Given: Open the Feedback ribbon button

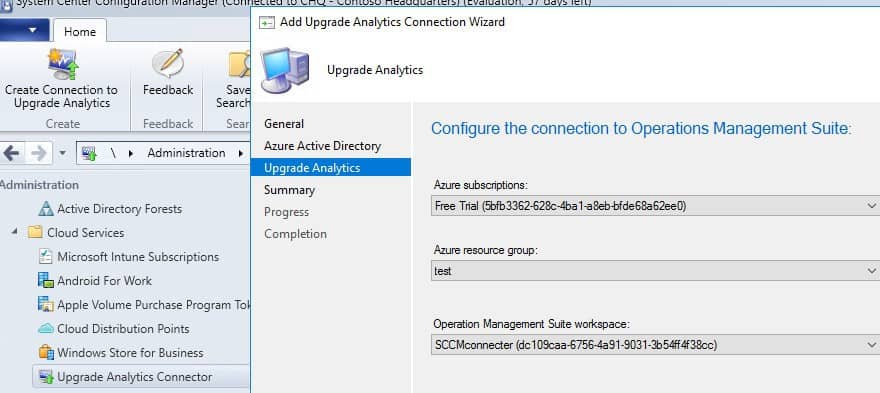Looking at the screenshot, I should click(x=167, y=73).
